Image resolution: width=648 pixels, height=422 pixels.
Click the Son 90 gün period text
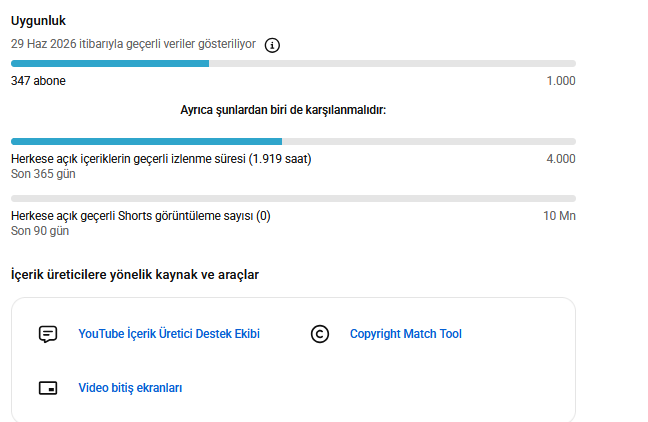click(40, 231)
